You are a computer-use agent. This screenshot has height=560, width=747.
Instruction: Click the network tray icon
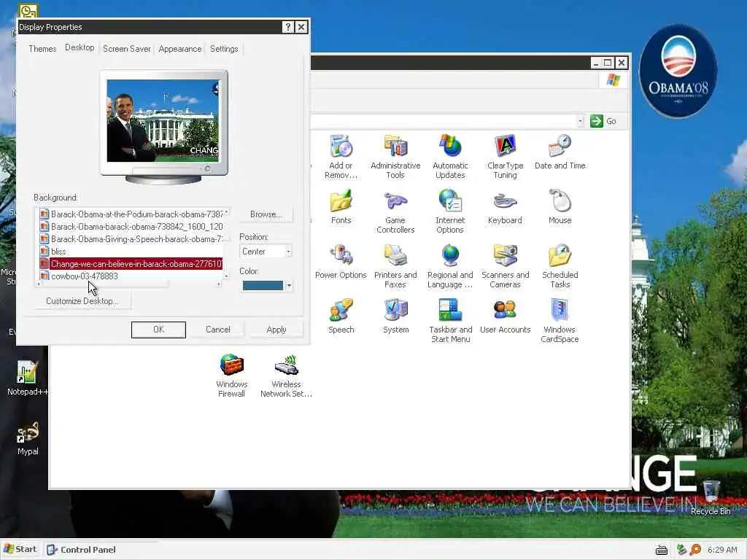pos(682,550)
